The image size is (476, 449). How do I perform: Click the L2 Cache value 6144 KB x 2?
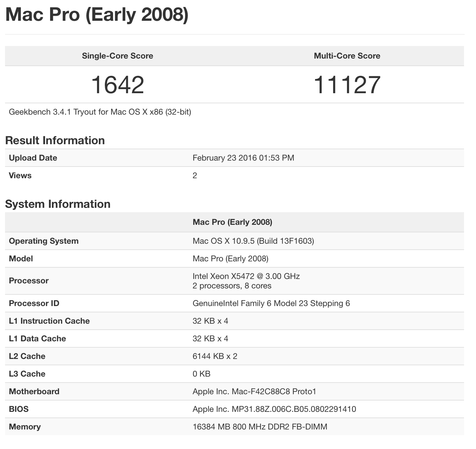pos(215,356)
